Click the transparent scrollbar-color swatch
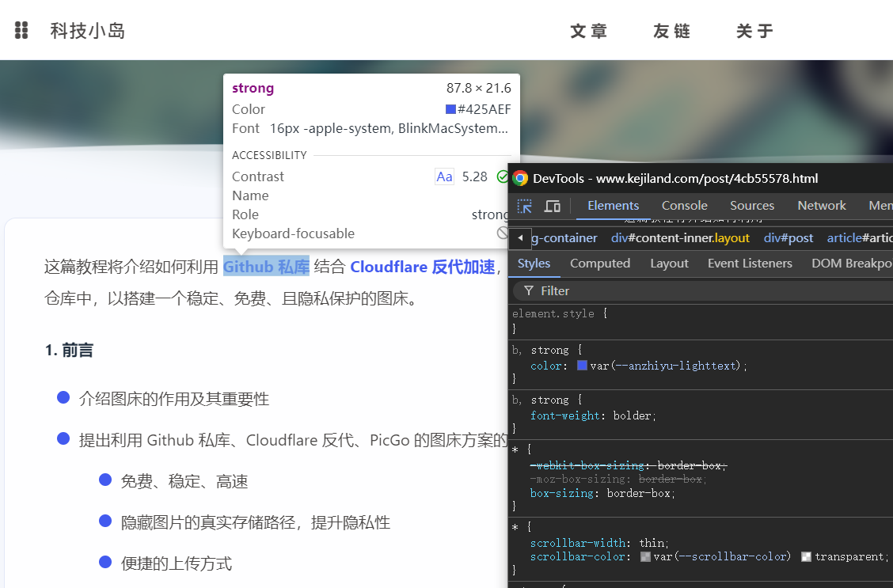The width and height of the screenshot is (893, 588). click(x=806, y=556)
